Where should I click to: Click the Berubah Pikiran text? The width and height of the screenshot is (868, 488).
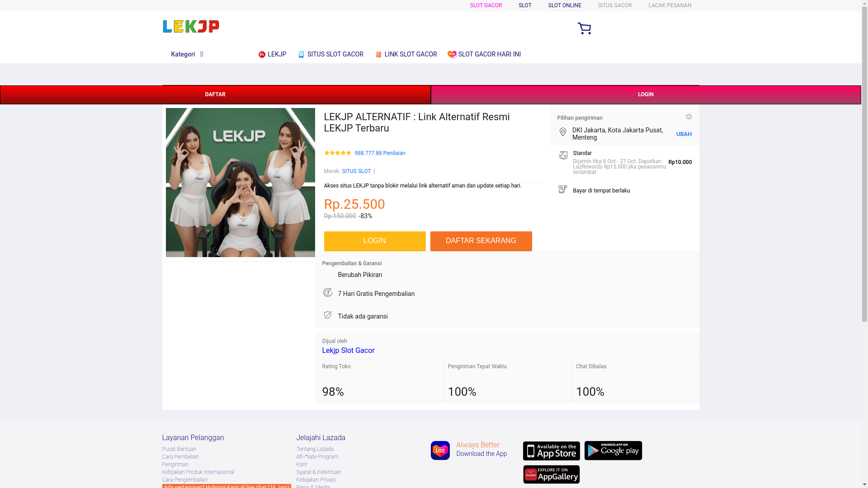(x=360, y=275)
